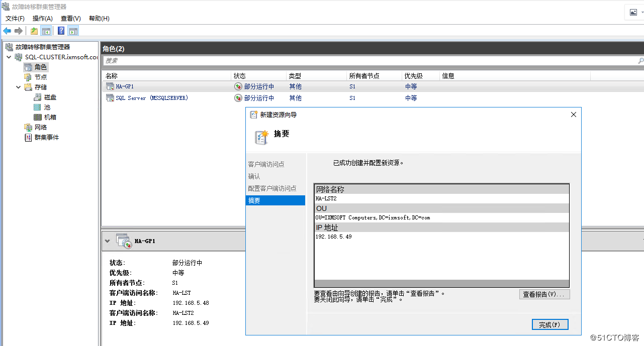Collapse the HA-GP1 detail pane chevron
The image size is (644, 346).
click(x=107, y=241)
